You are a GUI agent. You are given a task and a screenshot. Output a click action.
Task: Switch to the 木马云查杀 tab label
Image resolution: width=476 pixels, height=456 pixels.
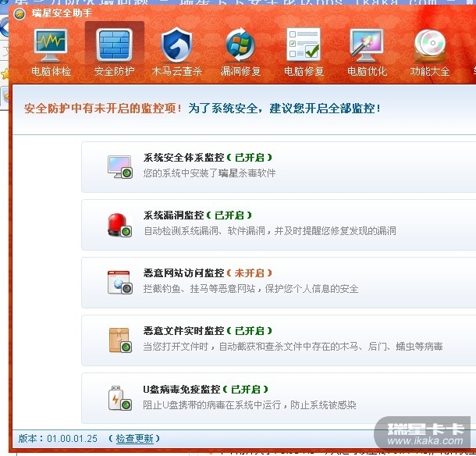pos(177,71)
